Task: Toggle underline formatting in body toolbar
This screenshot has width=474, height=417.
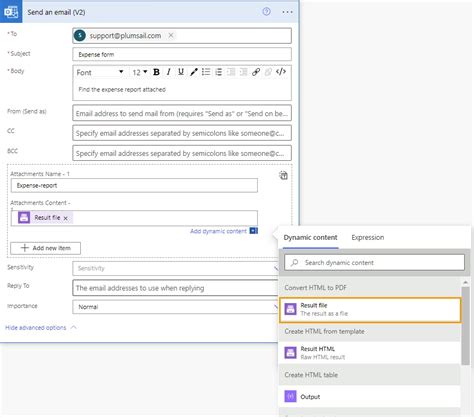Action: 181,72
